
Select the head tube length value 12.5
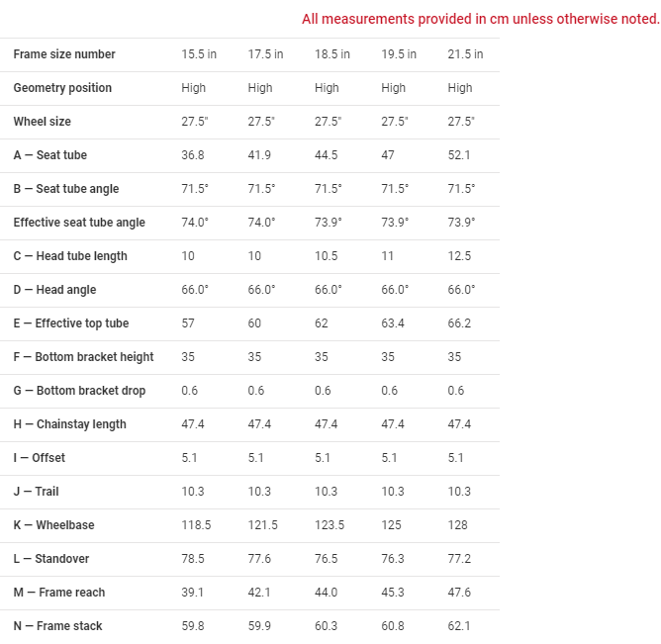point(459,256)
